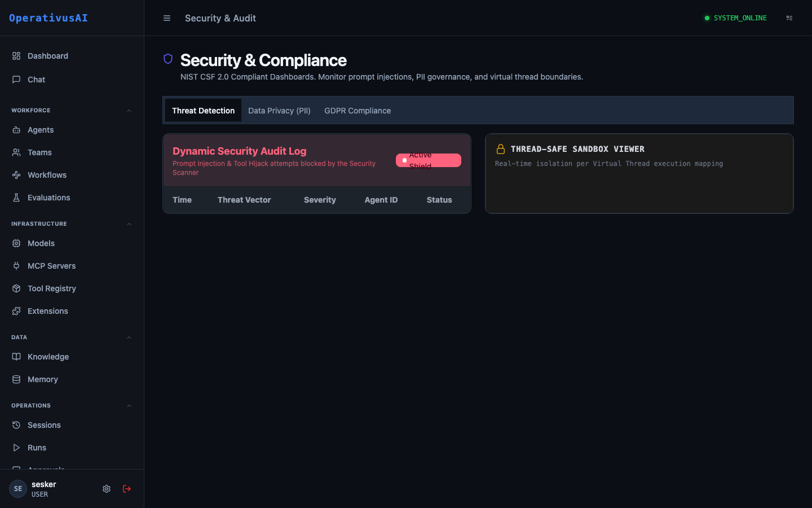
Task: Open Runs in sidebar
Action: 72,448
